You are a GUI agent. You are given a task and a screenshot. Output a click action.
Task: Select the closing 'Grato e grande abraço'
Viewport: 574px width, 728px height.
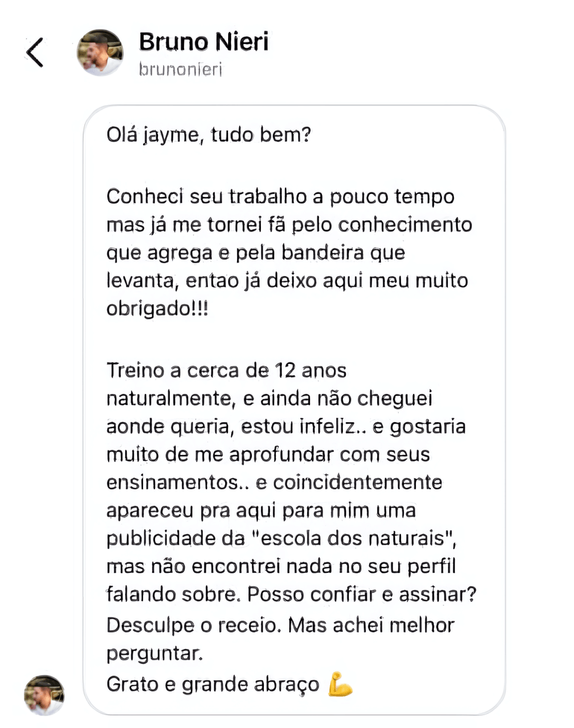[213, 685]
